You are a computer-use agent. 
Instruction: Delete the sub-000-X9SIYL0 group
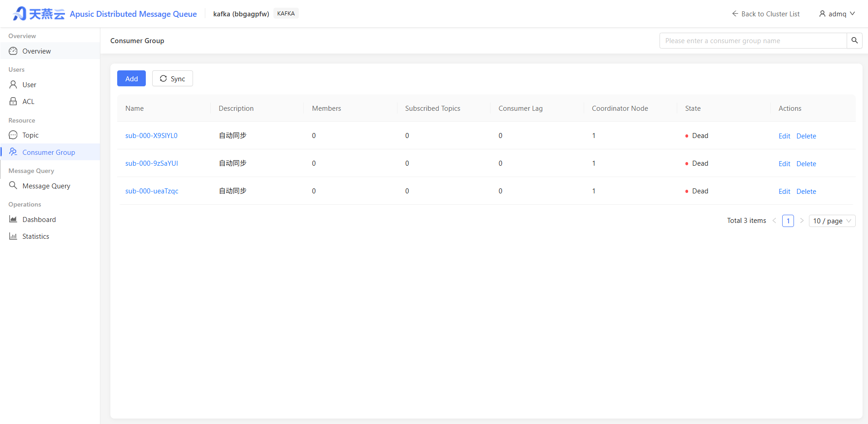pyautogui.click(x=806, y=136)
